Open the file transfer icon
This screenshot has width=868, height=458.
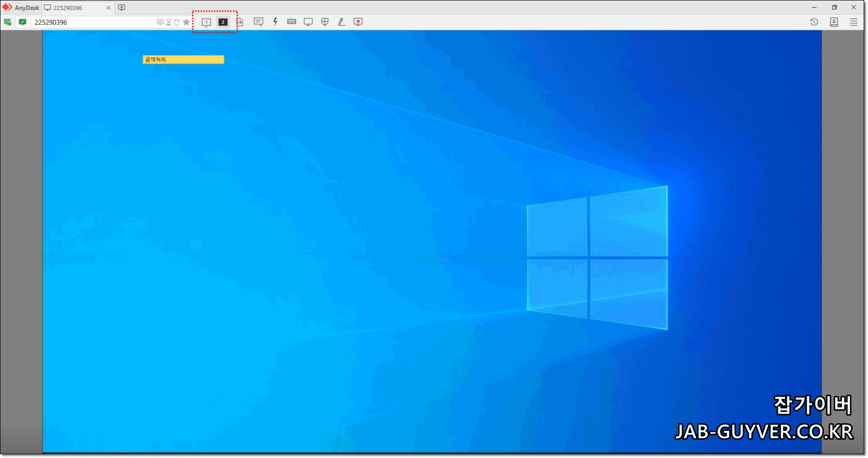point(240,22)
